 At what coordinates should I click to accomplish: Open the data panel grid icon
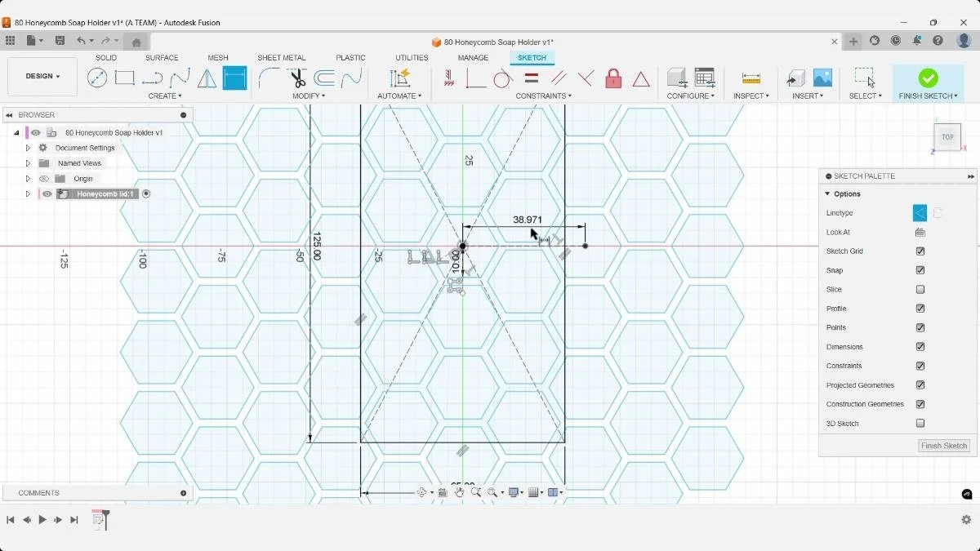pos(10,41)
